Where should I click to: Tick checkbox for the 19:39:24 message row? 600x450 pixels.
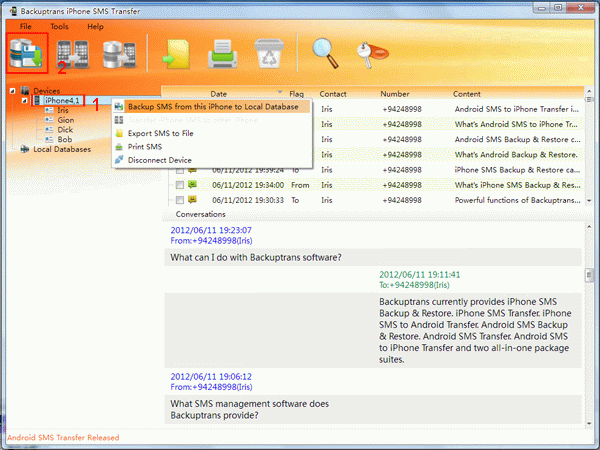click(179, 171)
